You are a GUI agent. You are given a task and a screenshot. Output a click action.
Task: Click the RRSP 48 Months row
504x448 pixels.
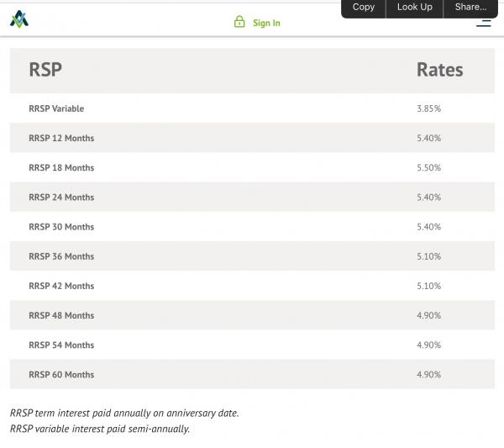pos(61,315)
